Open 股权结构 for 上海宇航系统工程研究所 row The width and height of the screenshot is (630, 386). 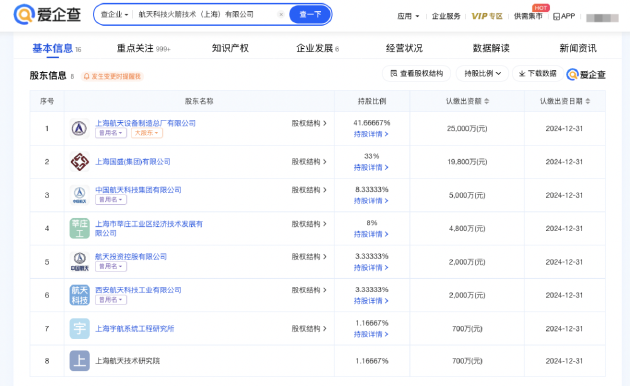(309, 329)
